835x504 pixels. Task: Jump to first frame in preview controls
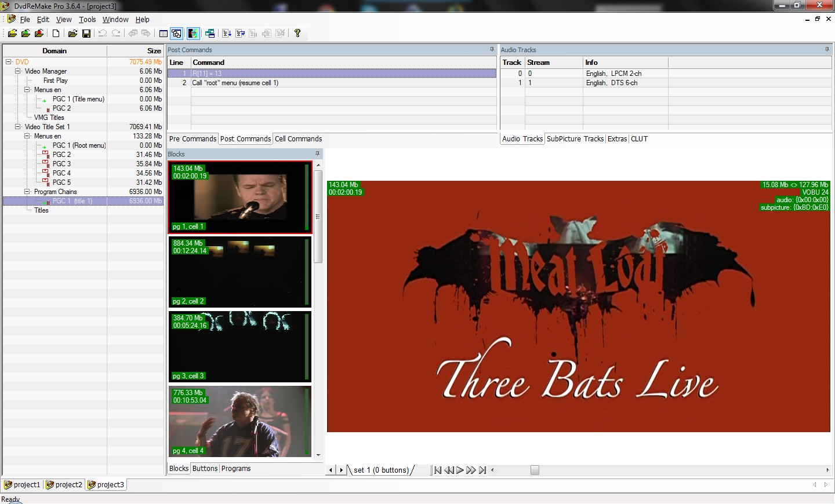438,470
